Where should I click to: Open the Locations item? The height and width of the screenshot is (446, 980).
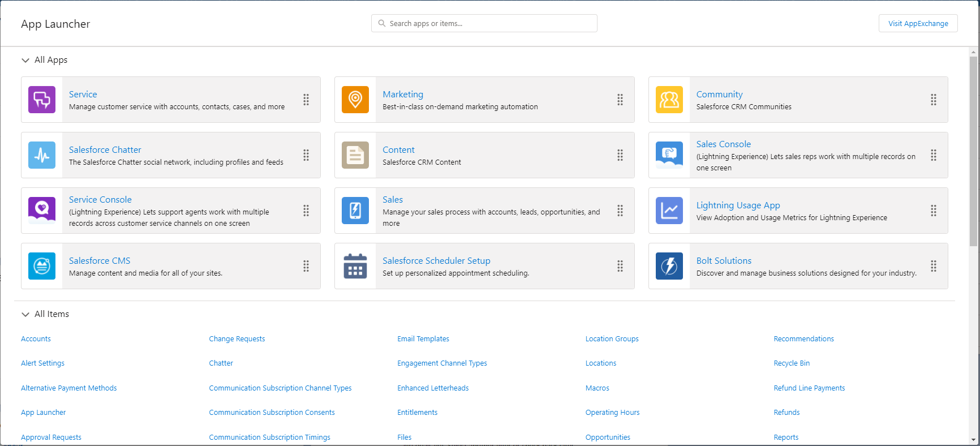(601, 363)
